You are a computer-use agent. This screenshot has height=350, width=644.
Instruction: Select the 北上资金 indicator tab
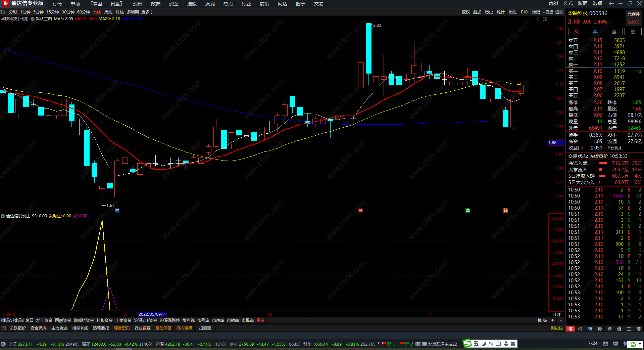[44, 320]
